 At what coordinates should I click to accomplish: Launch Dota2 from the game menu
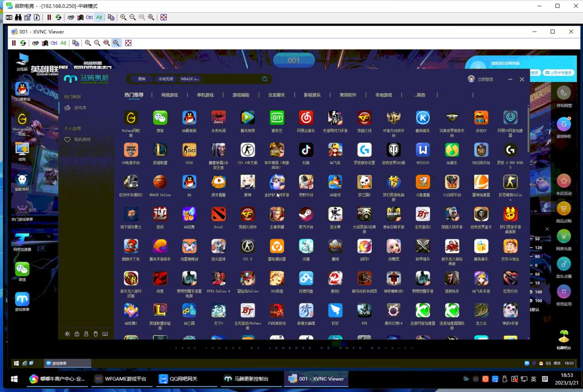click(x=218, y=214)
